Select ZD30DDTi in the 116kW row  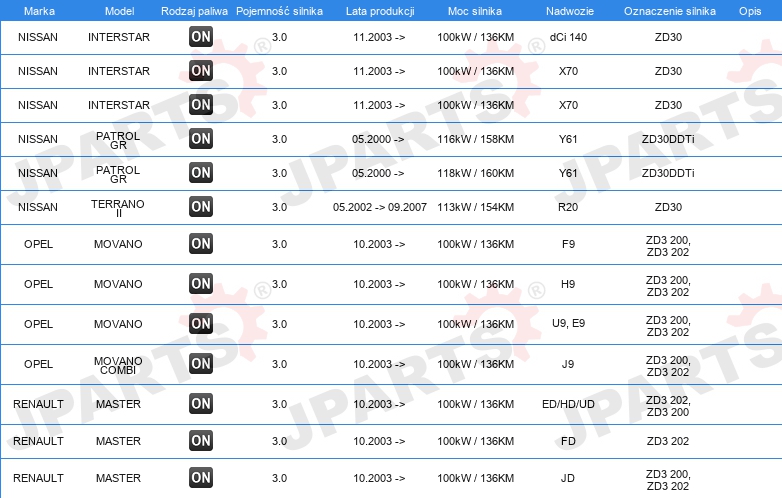[668, 139]
